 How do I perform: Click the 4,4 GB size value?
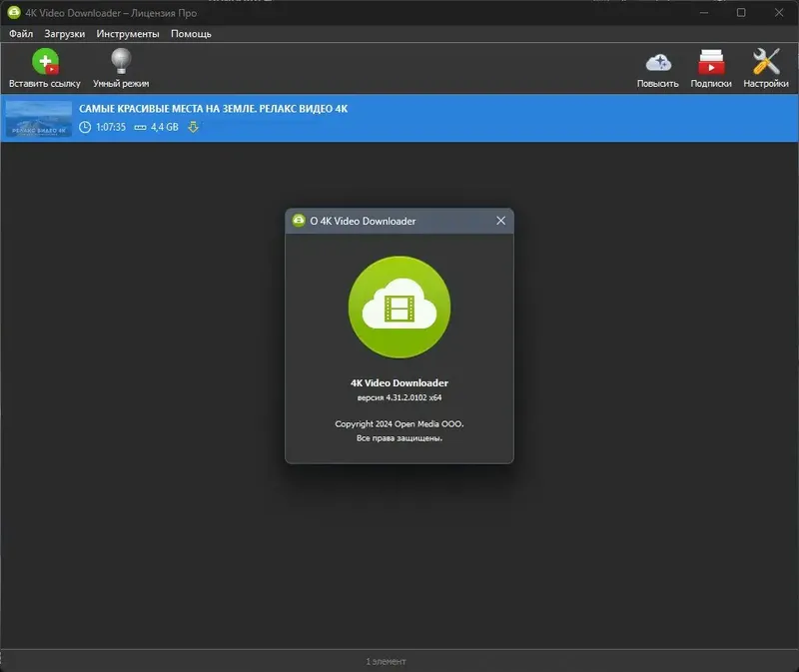point(165,127)
